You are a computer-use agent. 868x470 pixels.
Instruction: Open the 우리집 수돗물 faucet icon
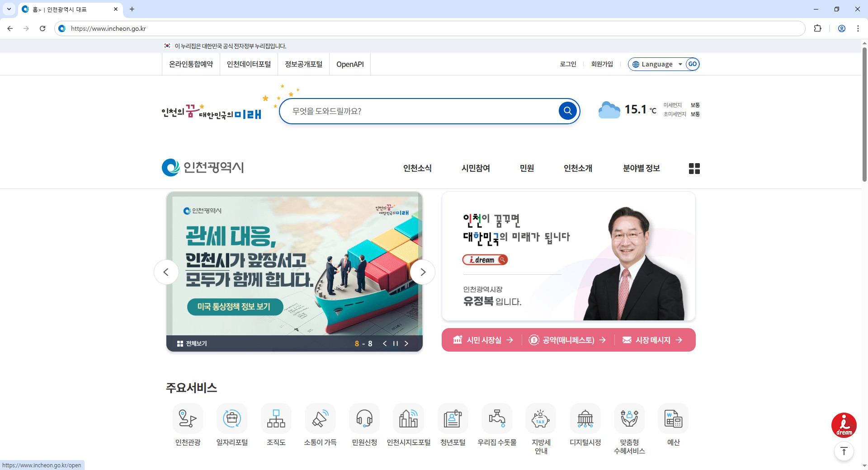[497, 418]
